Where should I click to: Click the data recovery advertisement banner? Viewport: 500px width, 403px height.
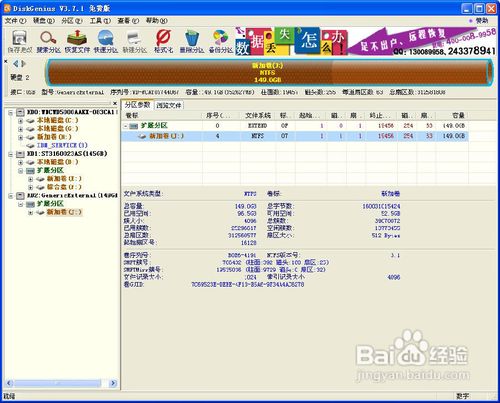(365, 41)
